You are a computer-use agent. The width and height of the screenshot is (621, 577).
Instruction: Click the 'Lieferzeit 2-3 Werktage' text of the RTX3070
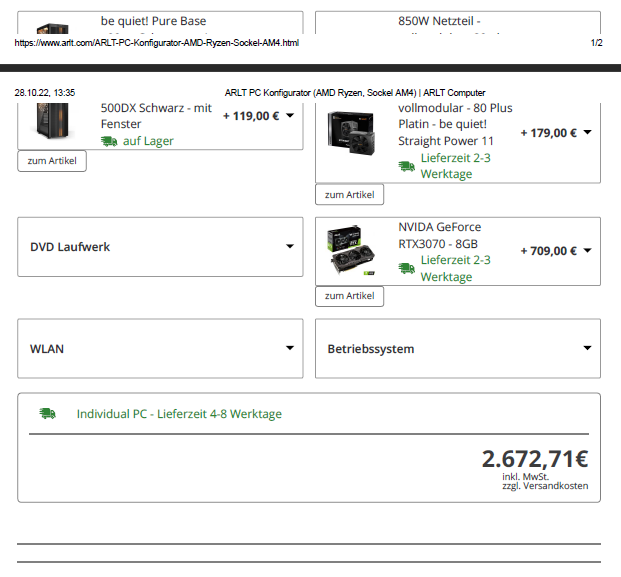tap(455, 268)
